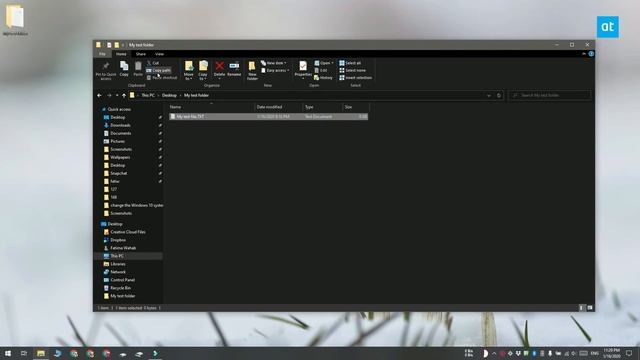This screenshot has width=640, height=360.
Task: Click This PC in the address bar
Action: (148, 96)
